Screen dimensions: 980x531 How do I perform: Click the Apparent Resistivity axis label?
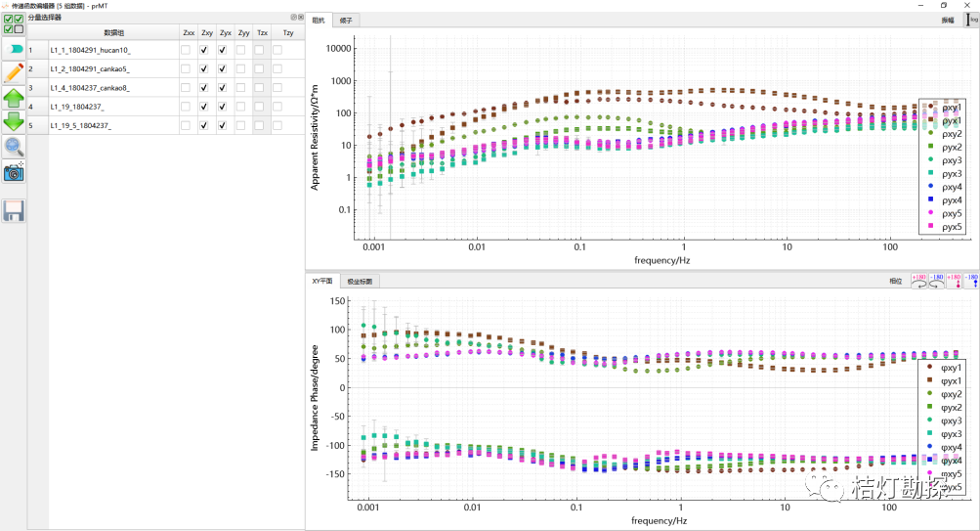click(315, 138)
